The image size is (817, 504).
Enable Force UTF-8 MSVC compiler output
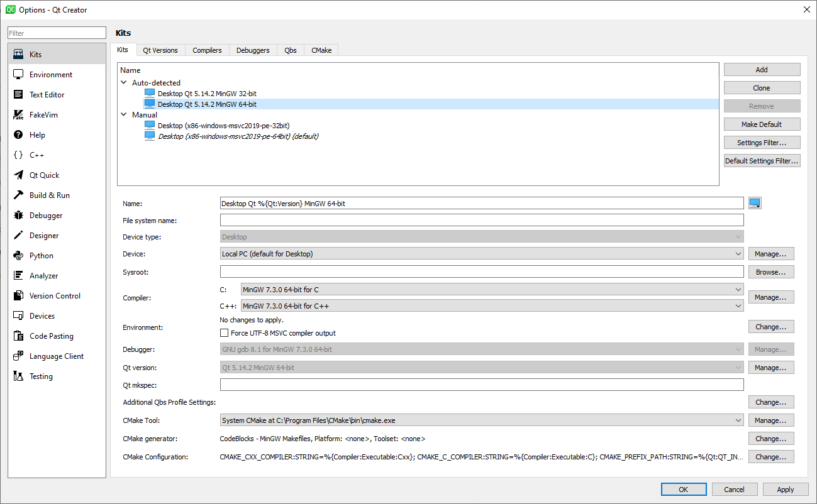tap(224, 333)
